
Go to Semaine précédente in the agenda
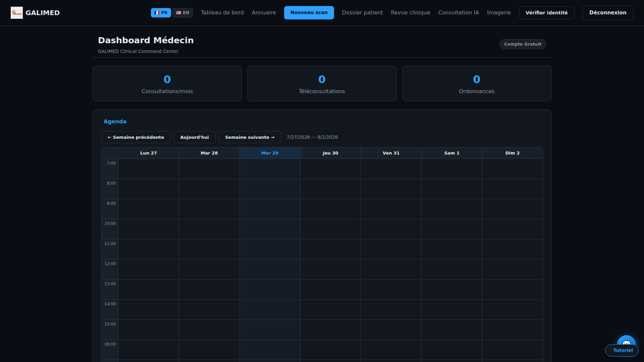pos(136,137)
